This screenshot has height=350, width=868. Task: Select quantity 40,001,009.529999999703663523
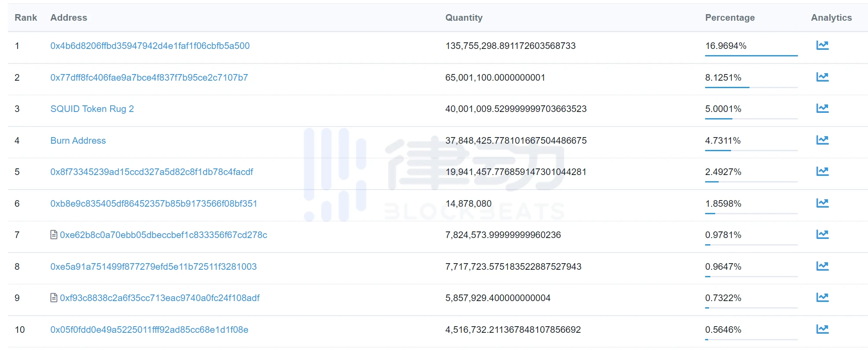coord(516,109)
